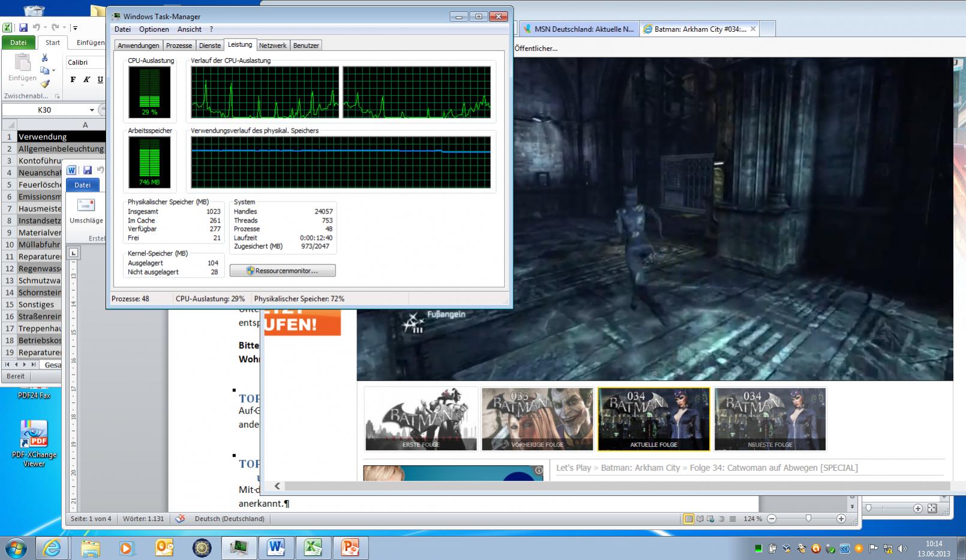
Task: Click the browser horizontal scrollbar left arrow
Action: pyautogui.click(x=277, y=486)
